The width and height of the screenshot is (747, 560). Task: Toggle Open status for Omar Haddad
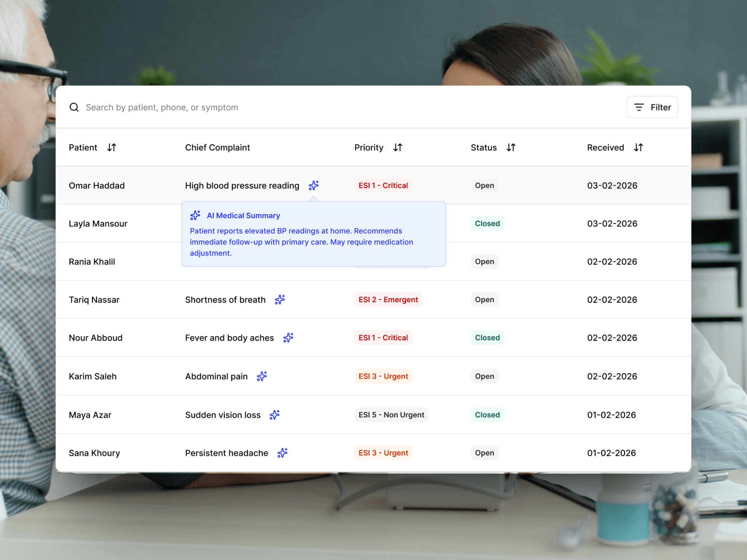[484, 185]
